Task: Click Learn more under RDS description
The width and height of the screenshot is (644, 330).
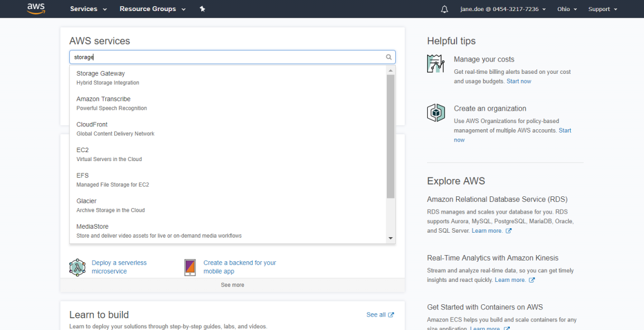Action: click(x=487, y=230)
